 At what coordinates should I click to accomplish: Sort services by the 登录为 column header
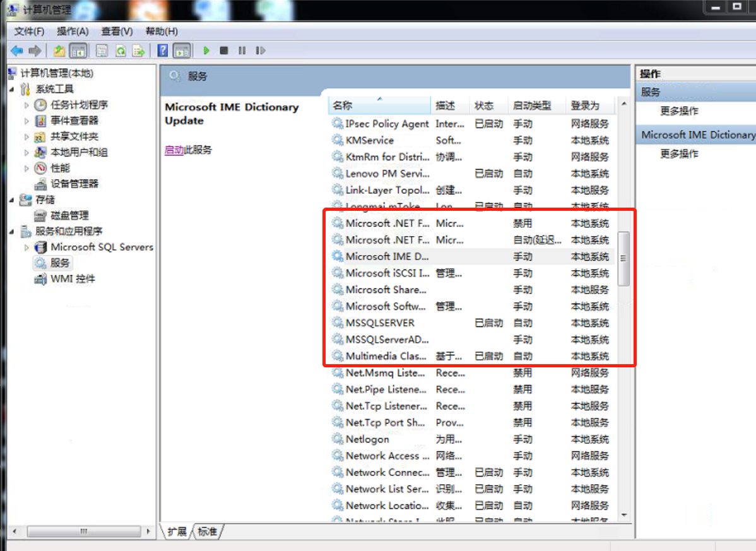pyautogui.click(x=591, y=105)
